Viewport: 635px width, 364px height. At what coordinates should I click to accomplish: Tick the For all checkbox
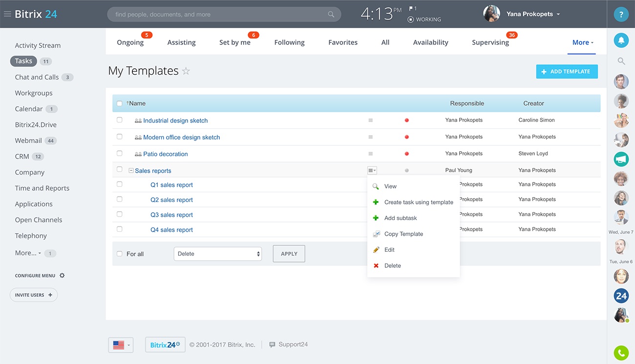pos(120,254)
